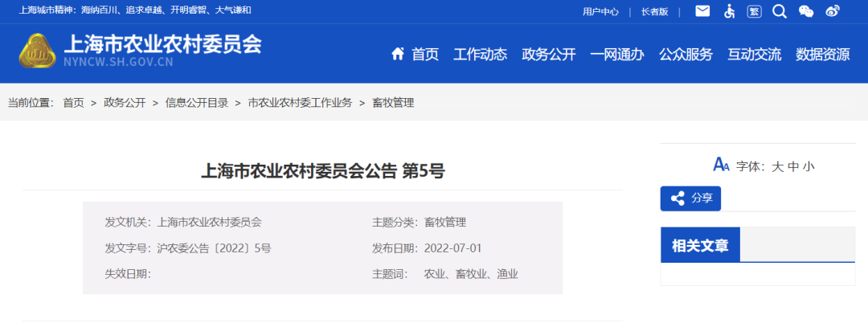Go to 首页 in main navigation
The height and width of the screenshot is (327, 868).
tap(425, 54)
